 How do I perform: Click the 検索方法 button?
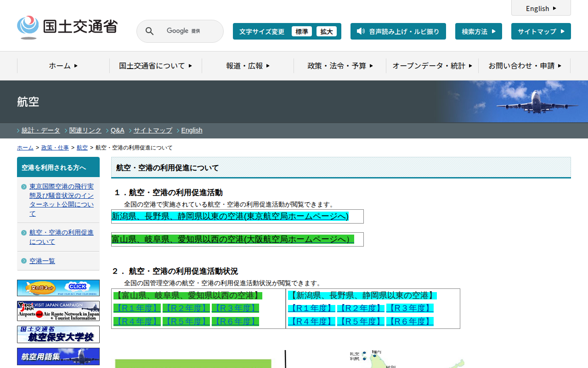click(x=479, y=31)
